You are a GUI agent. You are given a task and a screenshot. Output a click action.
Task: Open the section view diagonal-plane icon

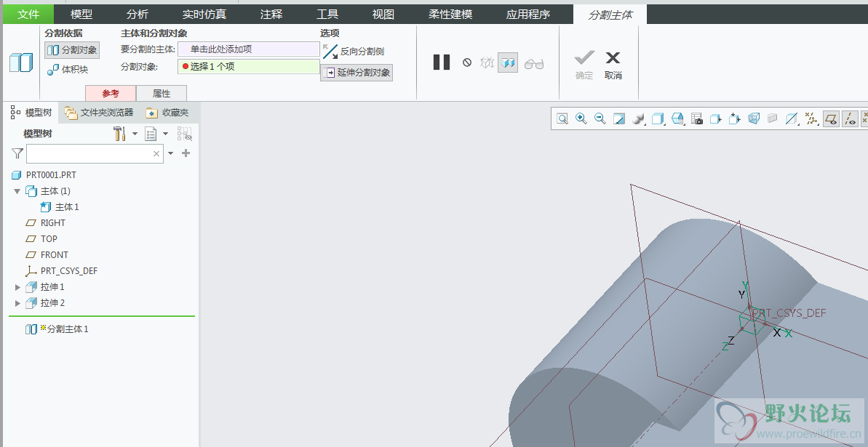(x=792, y=118)
